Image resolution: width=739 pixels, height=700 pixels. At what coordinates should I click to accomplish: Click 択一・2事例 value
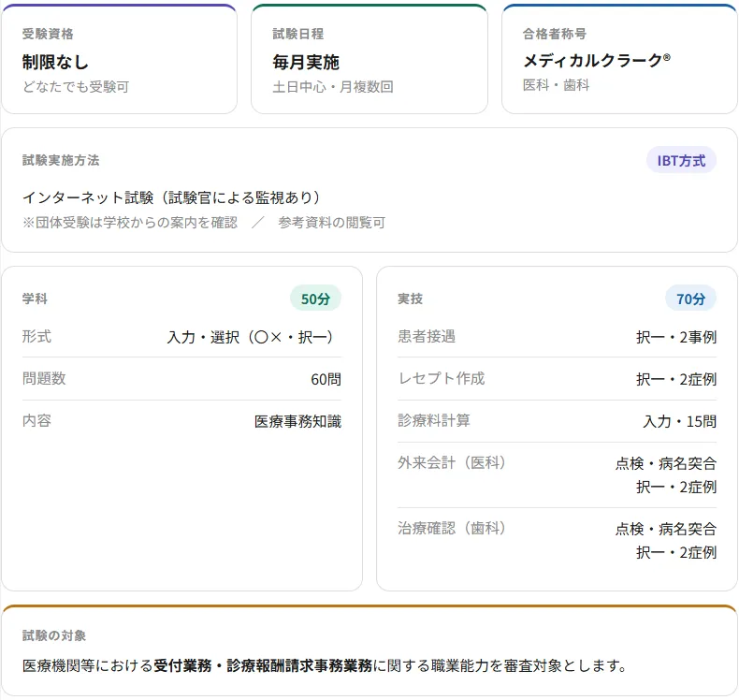(x=675, y=337)
